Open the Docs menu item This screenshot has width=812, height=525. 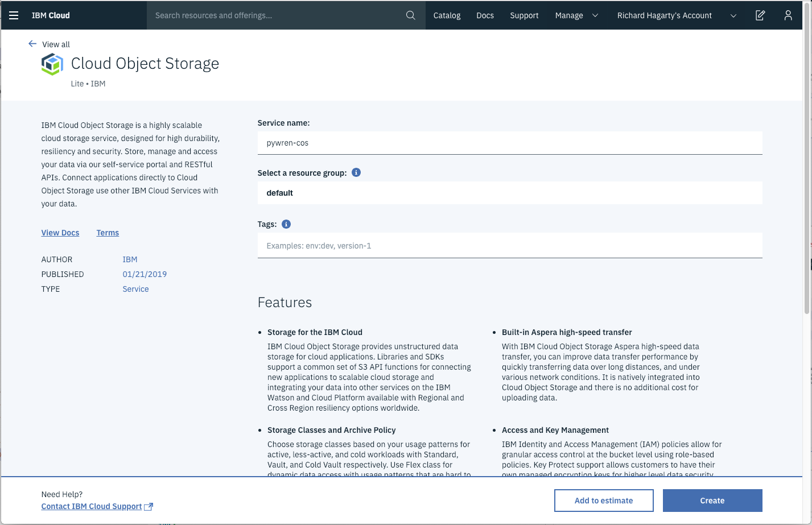(x=485, y=15)
